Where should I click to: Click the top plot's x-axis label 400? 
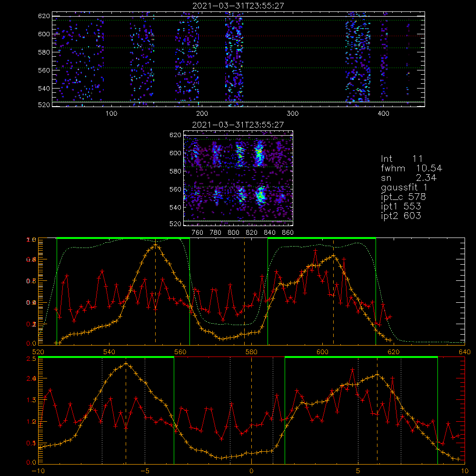(383, 114)
